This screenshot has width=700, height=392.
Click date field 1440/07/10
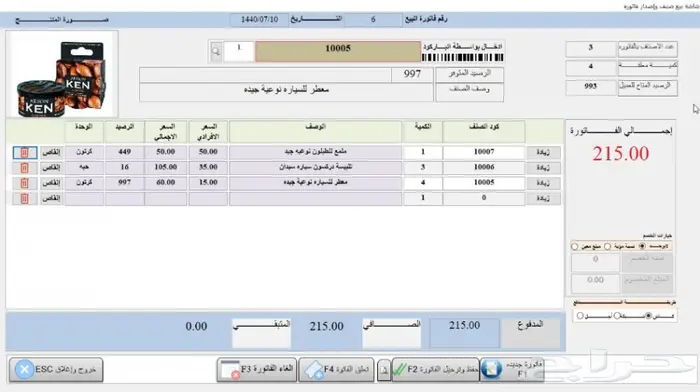259,20
